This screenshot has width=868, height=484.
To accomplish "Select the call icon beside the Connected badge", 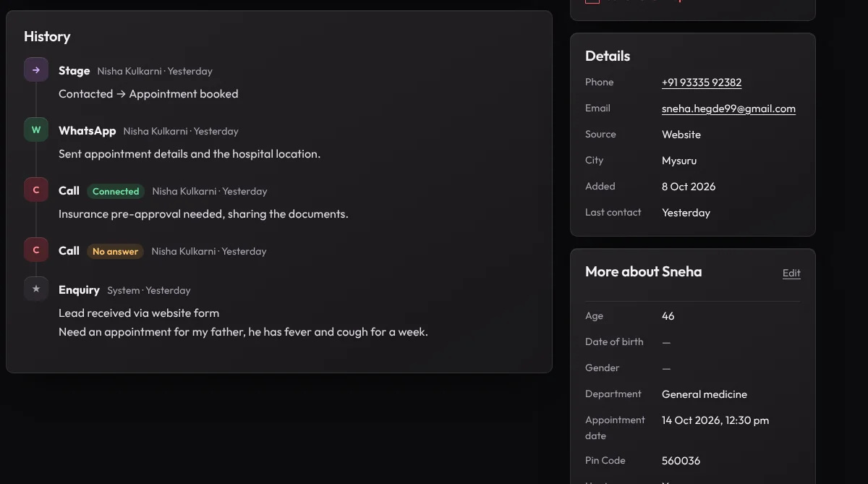I will coord(36,190).
